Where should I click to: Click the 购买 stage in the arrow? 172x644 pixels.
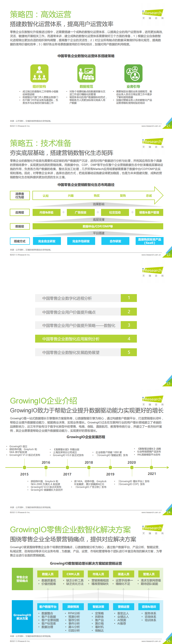point(97,196)
